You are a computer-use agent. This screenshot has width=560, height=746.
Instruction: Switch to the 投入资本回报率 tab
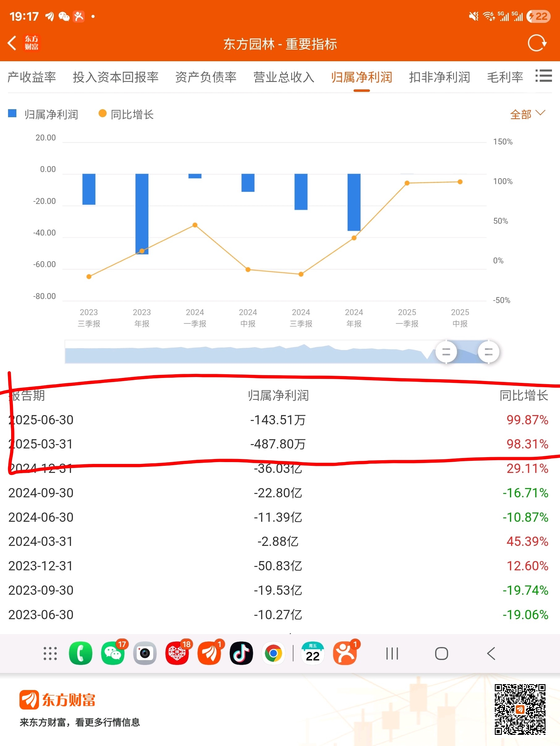(x=116, y=77)
